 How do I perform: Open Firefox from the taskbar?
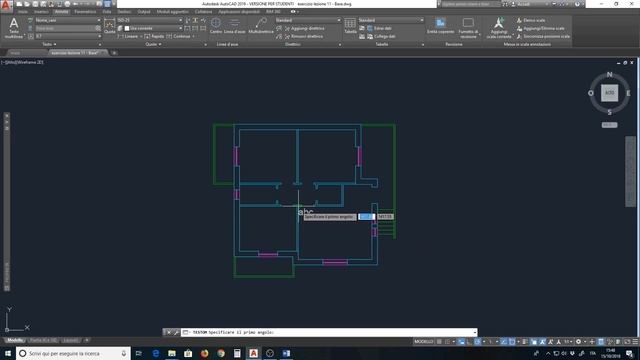pos(204,353)
